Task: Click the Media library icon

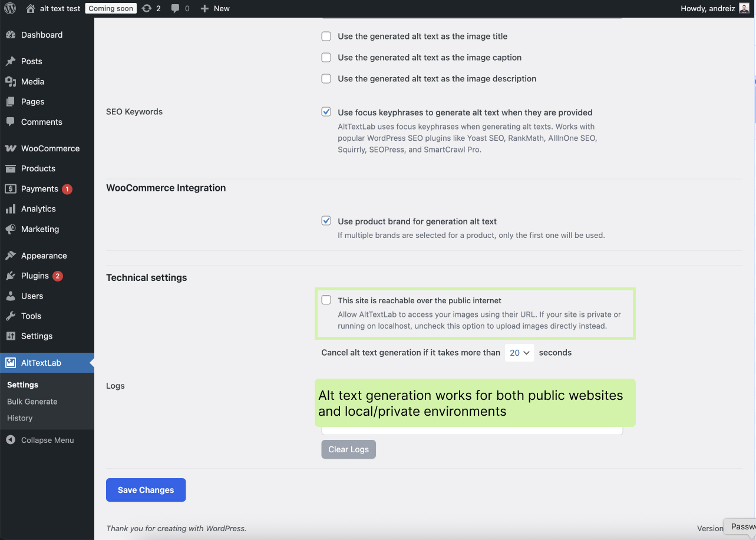Action: 11,81
